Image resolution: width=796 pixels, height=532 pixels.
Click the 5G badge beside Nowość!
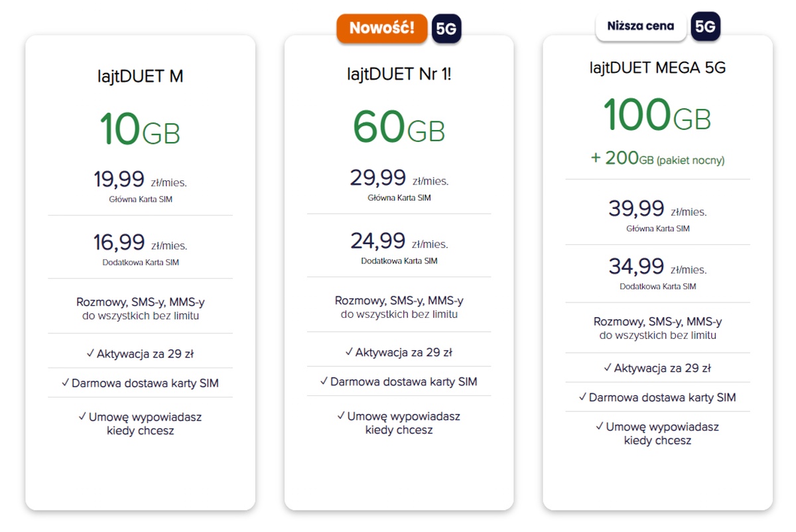446,29
